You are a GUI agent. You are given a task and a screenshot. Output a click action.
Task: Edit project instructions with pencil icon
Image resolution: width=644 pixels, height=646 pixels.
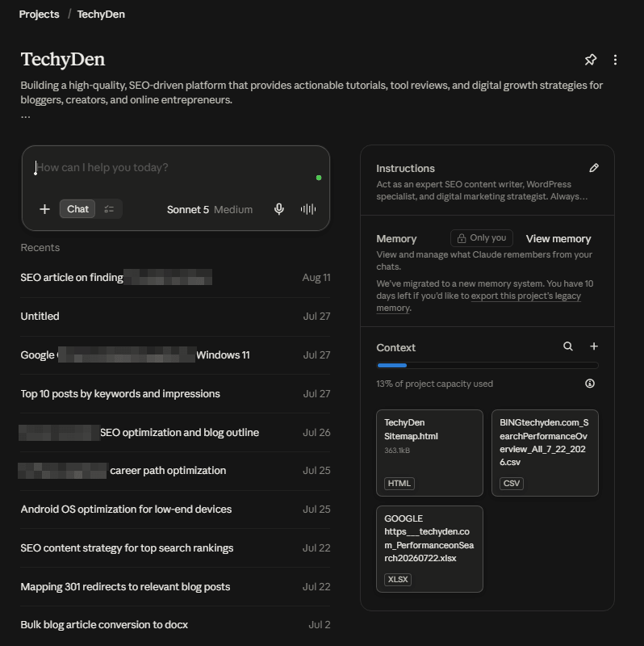click(x=594, y=168)
